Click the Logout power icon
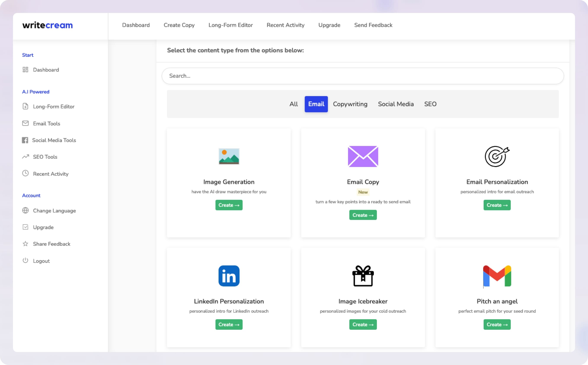Screen dimensions: 588x365 26,261
